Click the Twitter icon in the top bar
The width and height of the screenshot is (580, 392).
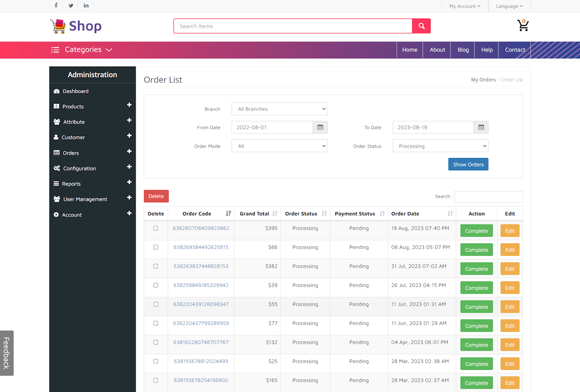click(71, 6)
